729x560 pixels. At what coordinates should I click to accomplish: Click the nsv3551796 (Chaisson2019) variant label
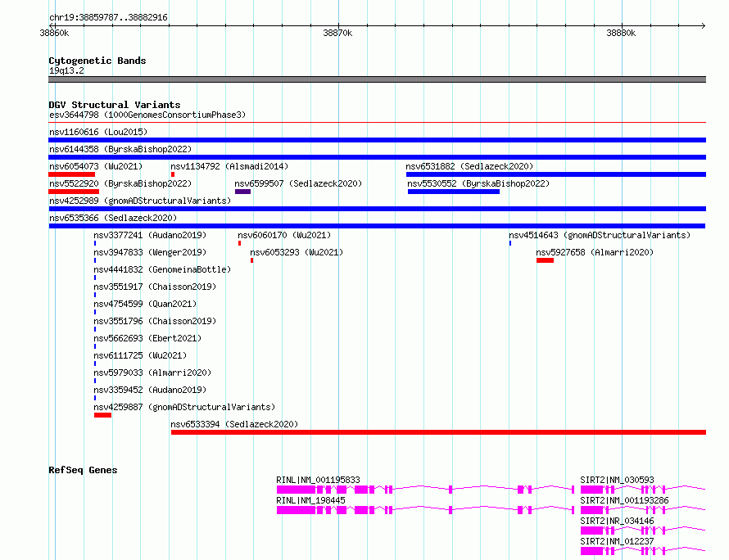tap(155, 321)
